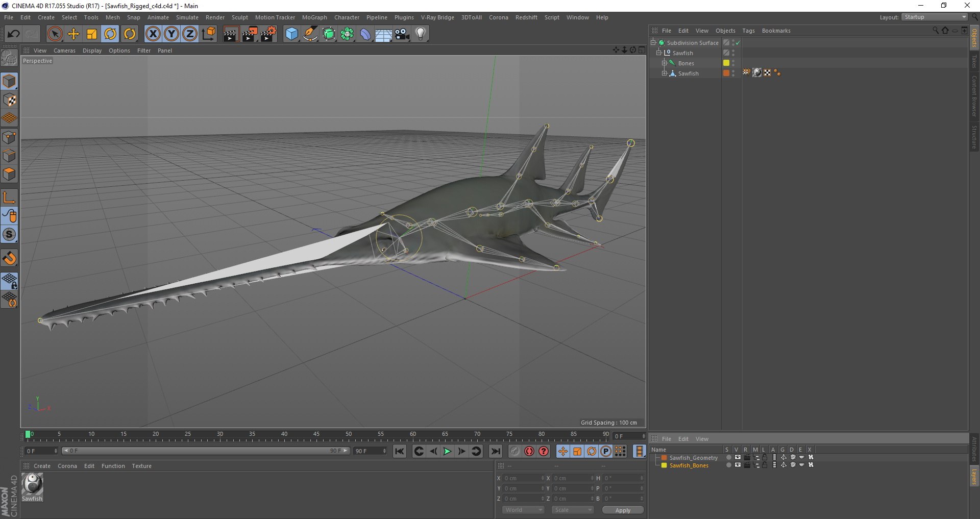Click the Undo arrow icon
The height and width of the screenshot is (519, 980).
click(x=13, y=34)
